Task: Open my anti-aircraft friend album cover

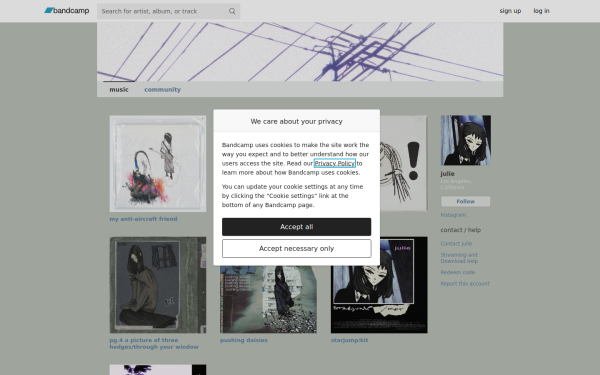Action: [158, 164]
